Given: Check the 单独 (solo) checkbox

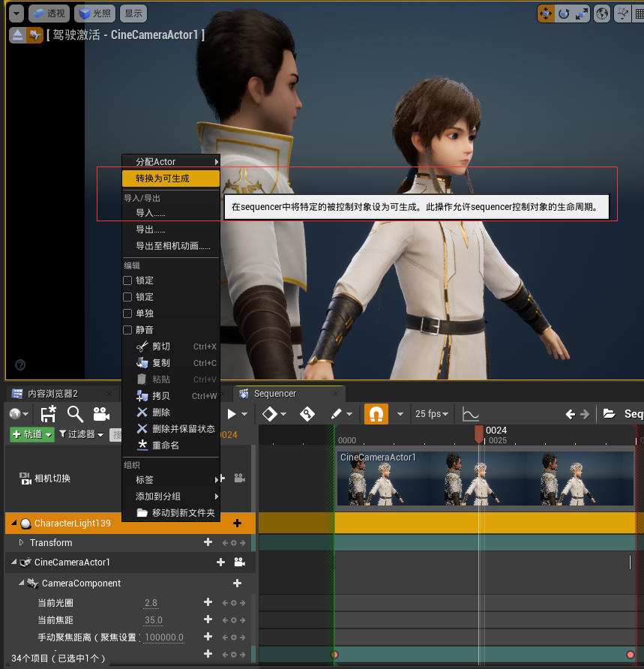Looking at the screenshot, I should coord(127,313).
